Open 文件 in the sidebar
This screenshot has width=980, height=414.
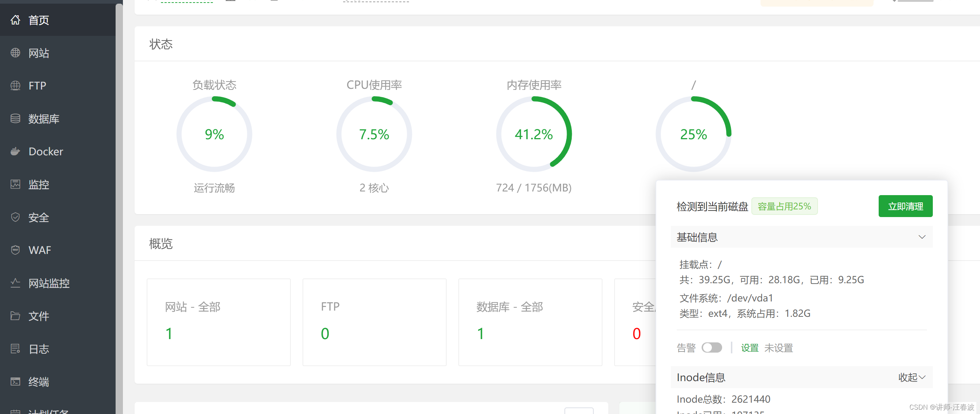coord(58,316)
